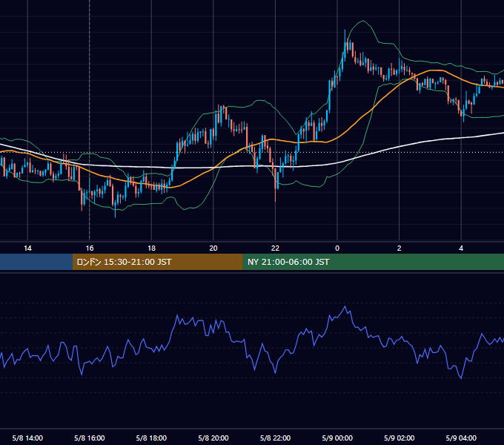Click the 4 time axis label
The width and height of the screenshot is (504, 445).
[x=461, y=248]
